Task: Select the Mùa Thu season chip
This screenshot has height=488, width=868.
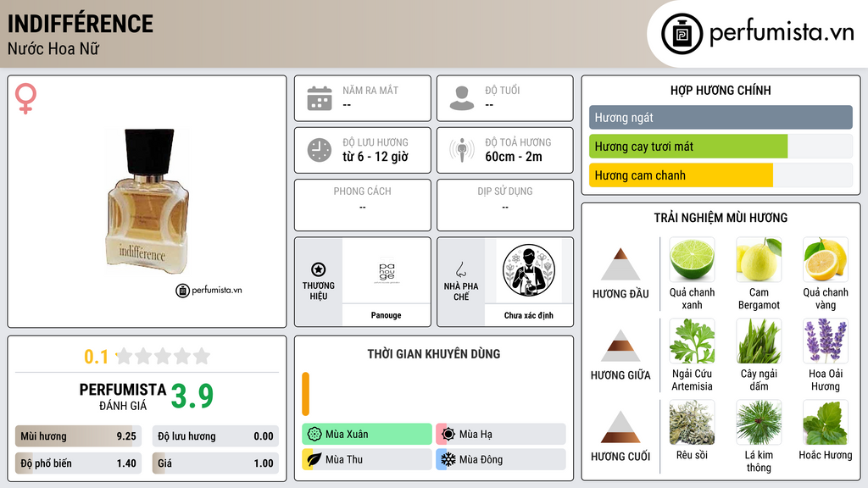Action: 366,459
